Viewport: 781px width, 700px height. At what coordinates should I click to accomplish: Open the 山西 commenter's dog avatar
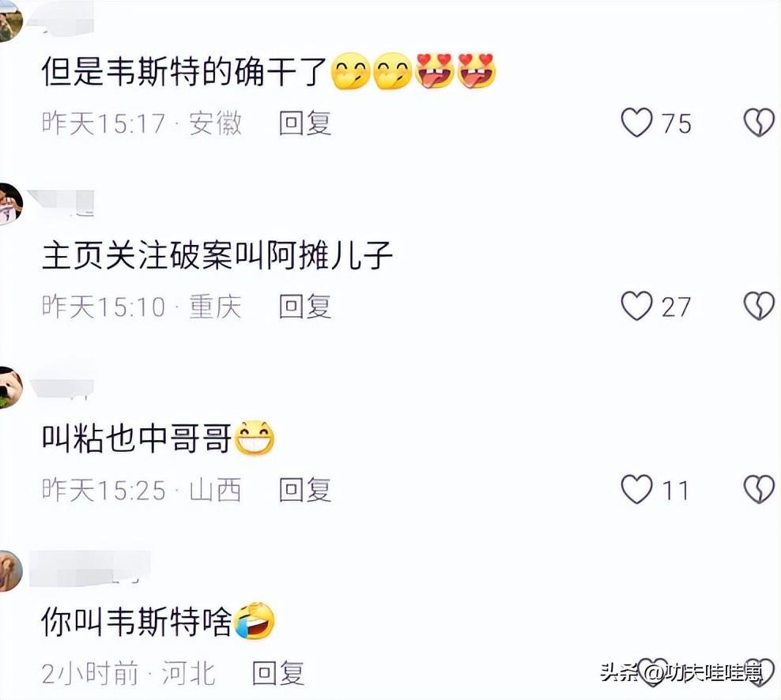click(x=10, y=387)
